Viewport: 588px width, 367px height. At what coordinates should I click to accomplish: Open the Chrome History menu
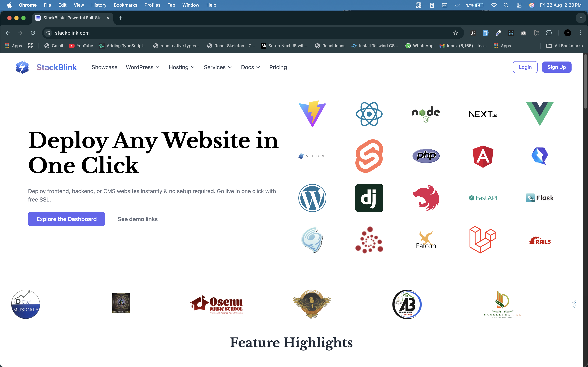[x=99, y=5]
